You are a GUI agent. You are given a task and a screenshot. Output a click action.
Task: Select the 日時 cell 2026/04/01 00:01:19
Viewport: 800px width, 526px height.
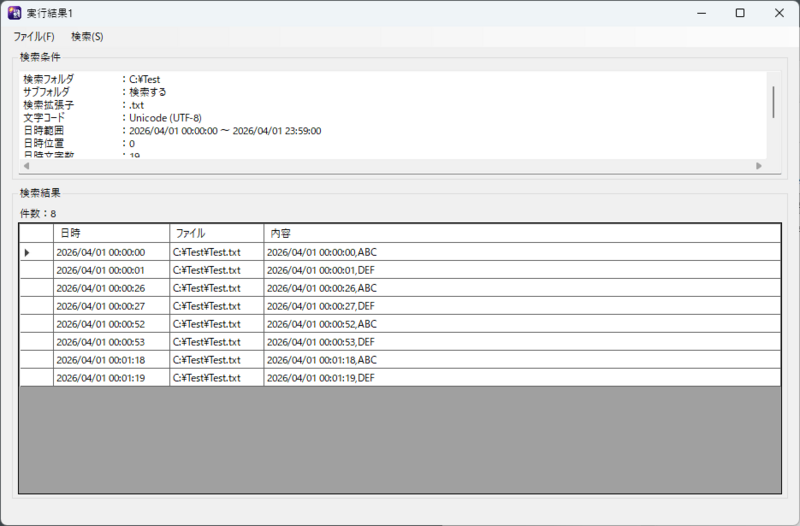111,378
